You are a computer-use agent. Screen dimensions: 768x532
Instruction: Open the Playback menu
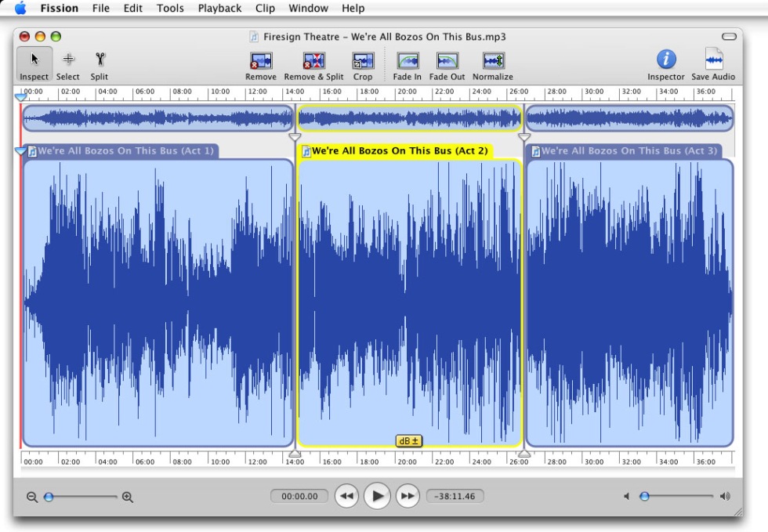tap(219, 9)
